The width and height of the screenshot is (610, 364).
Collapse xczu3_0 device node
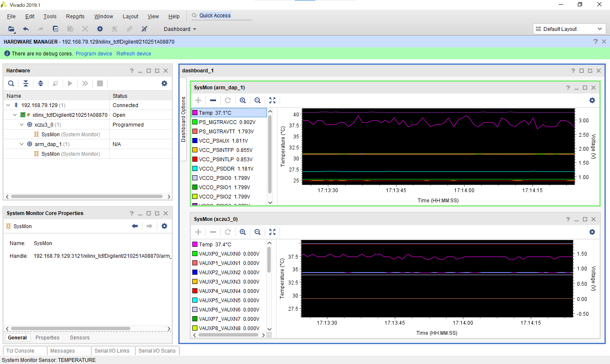pos(22,124)
